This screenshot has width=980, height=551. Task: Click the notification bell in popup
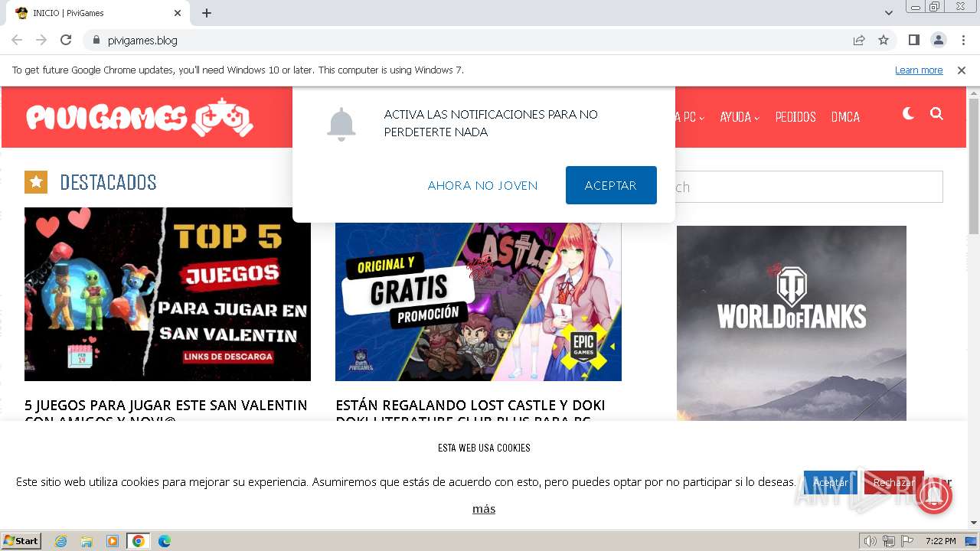[x=341, y=124]
